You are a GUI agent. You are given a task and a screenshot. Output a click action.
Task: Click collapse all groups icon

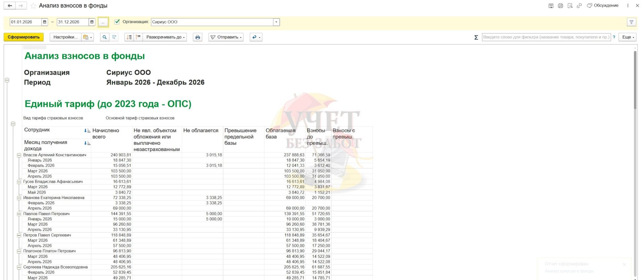[x=129, y=37]
